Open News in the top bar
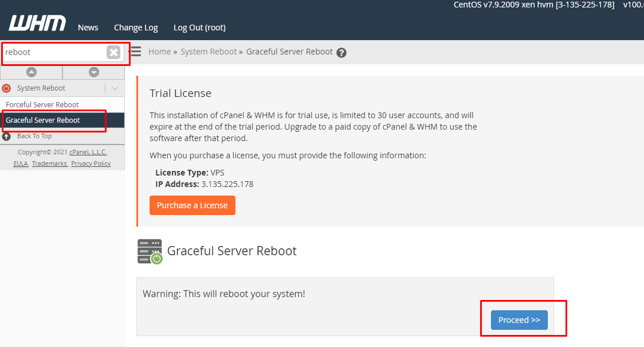 coord(88,28)
